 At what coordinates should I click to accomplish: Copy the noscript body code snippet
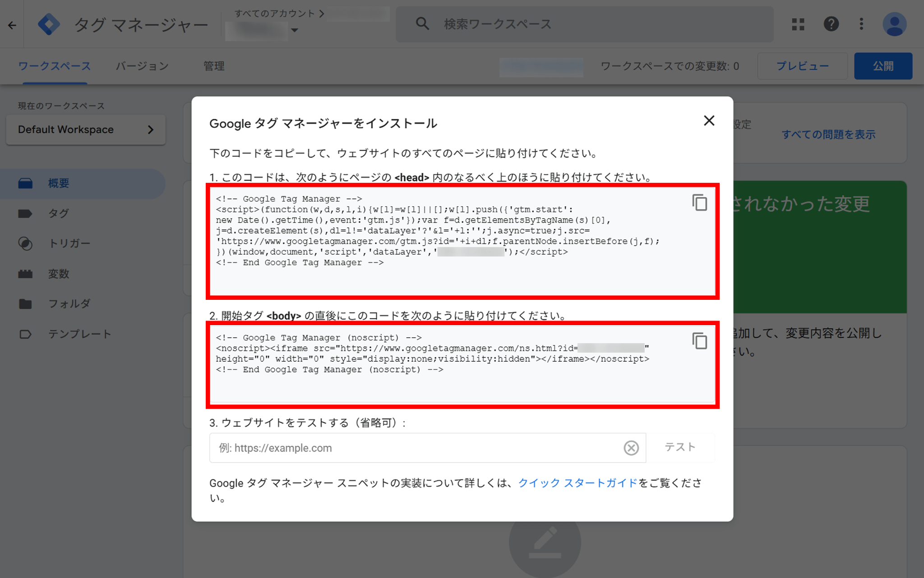[699, 341]
